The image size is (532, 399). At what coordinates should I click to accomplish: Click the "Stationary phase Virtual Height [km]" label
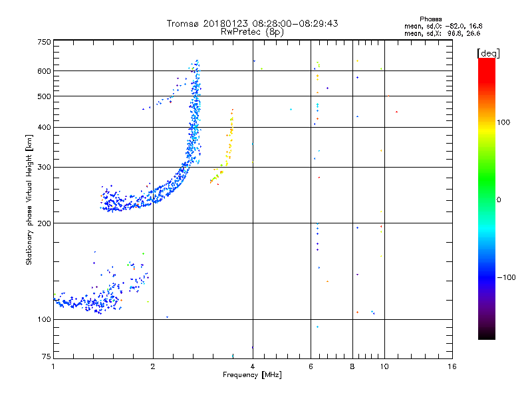click(29, 200)
